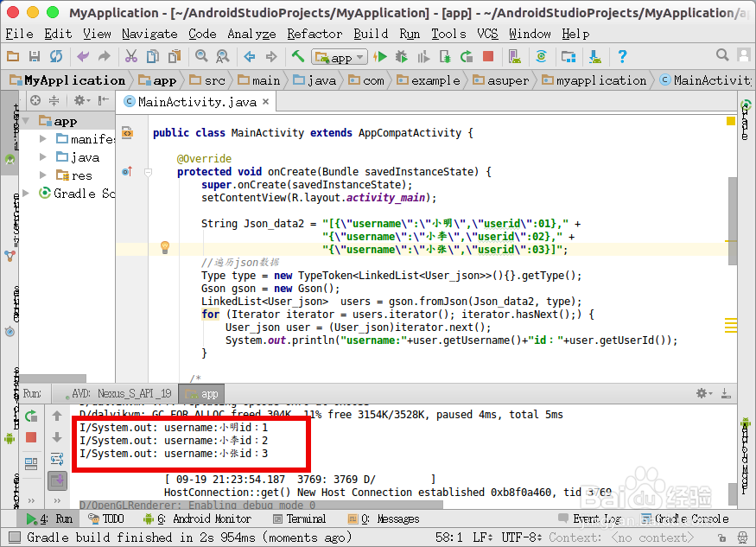Open Project Structure icon
Viewport: 756px width, 547px height.
tap(568, 56)
